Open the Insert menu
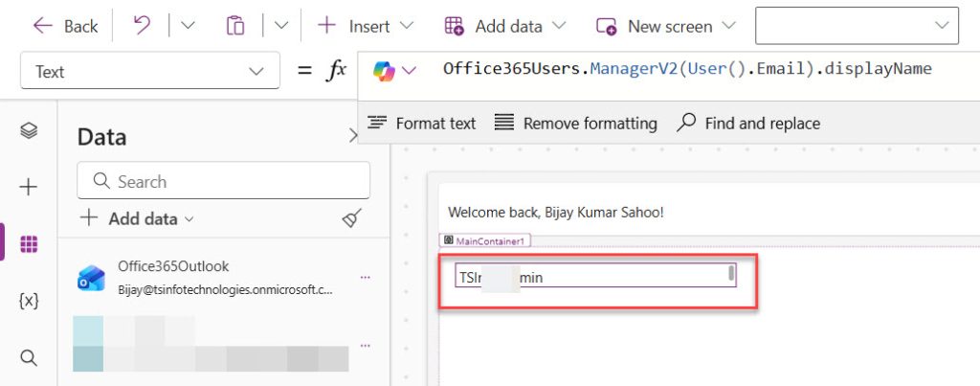Viewport: 980px width, 386px height. [365, 26]
